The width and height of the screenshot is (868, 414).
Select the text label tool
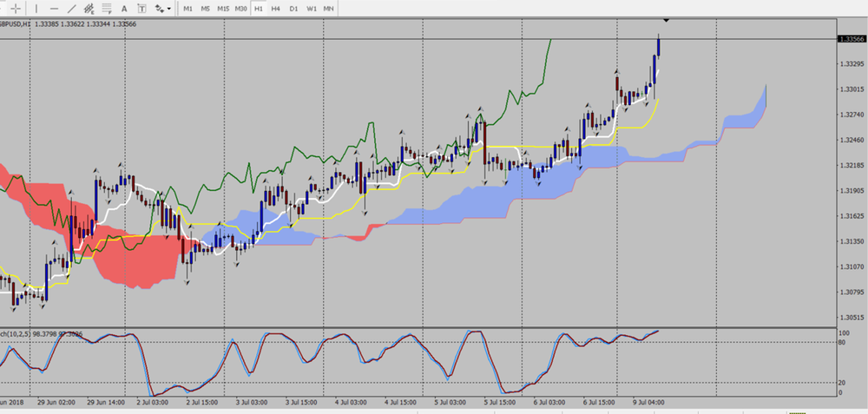pyautogui.click(x=142, y=9)
